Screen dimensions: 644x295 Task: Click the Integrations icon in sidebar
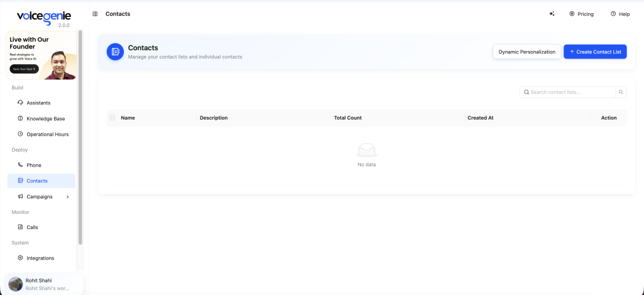coord(20,258)
